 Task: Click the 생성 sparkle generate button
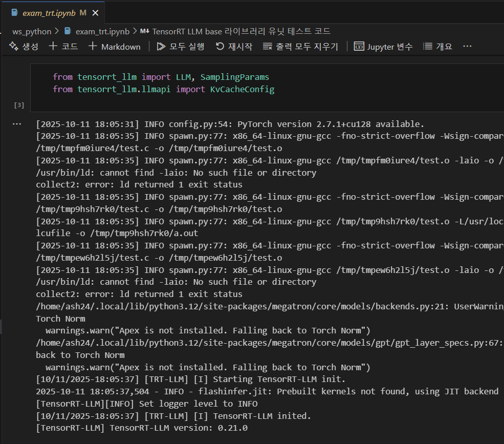[24, 47]
